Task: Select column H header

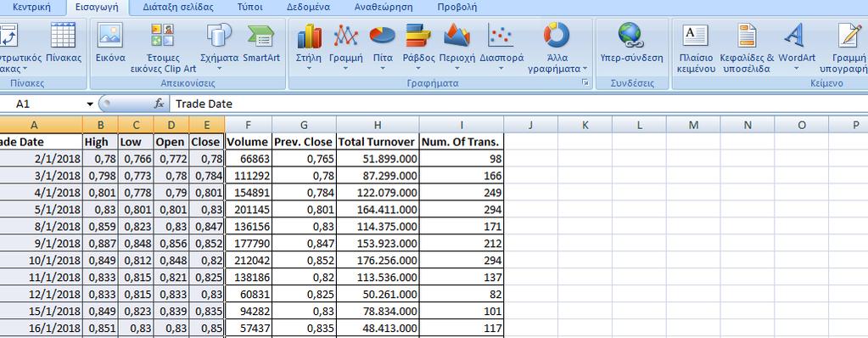Action: point(378,125)
